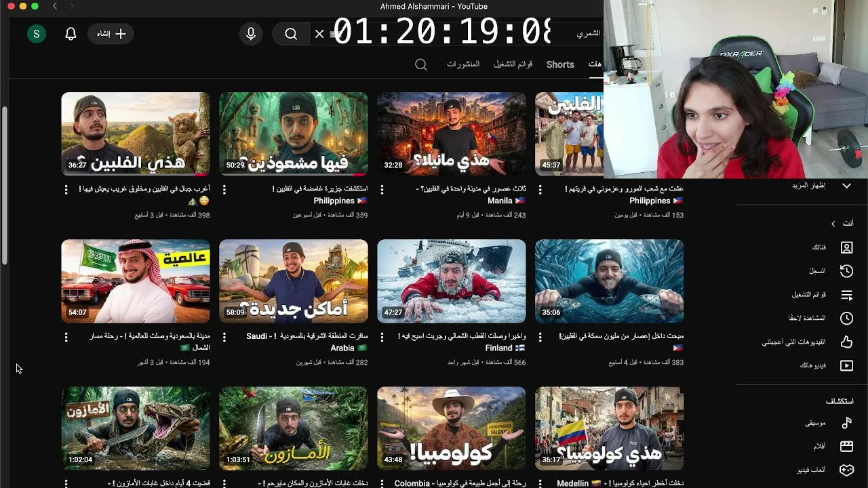Open video title containing 'Saudi Arabia'

(x=307, y=342)
